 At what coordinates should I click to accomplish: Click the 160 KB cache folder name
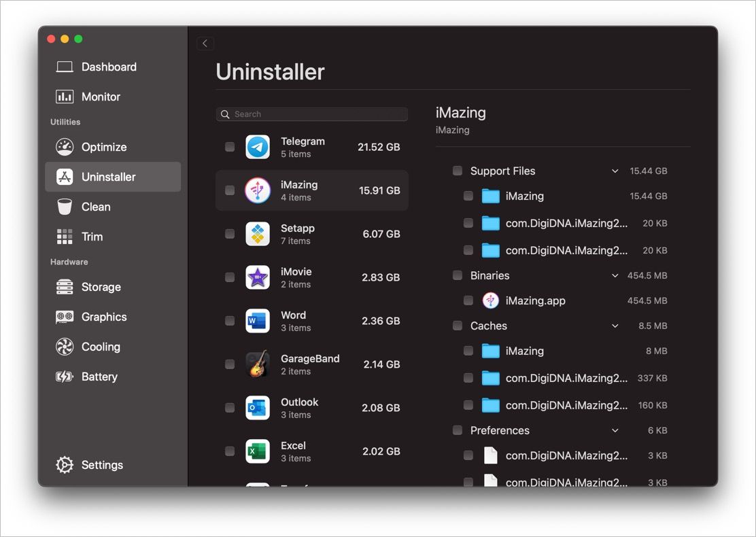pos(566,405)
